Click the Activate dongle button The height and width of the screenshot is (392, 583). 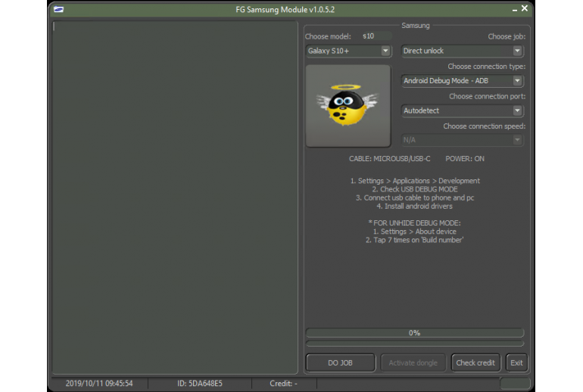point(413,362)
